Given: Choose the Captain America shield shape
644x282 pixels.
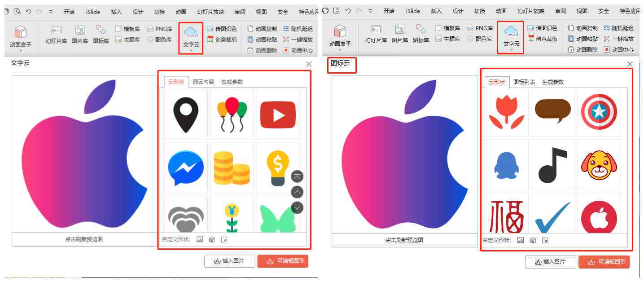Looking at the screenshot, I should coord(599,112).
